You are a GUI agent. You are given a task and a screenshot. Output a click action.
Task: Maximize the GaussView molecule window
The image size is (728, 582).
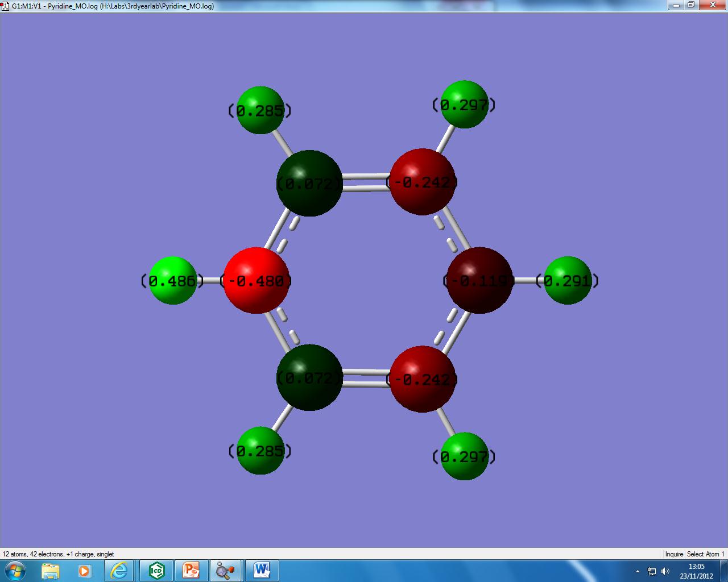coord(691,5)
